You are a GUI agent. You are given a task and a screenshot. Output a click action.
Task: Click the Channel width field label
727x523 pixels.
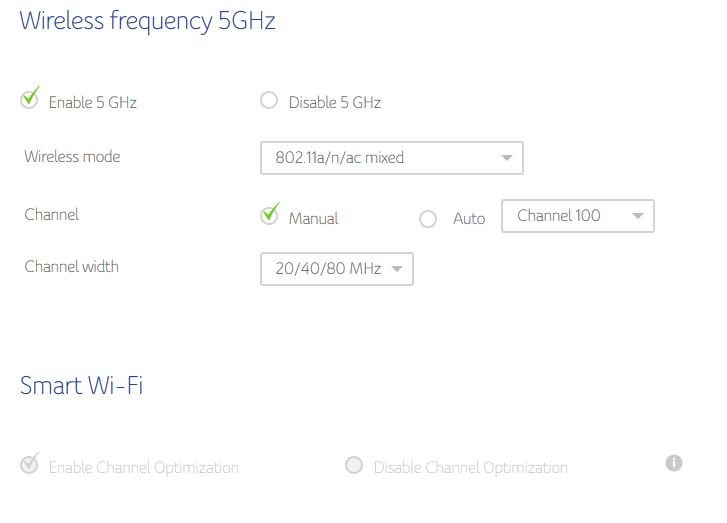71,267
